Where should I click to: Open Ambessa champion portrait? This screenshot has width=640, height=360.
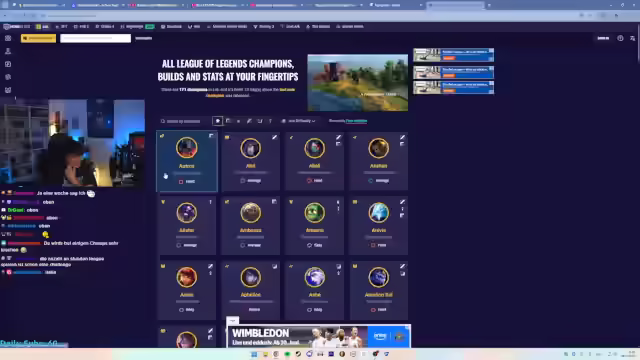pos(250,212)
